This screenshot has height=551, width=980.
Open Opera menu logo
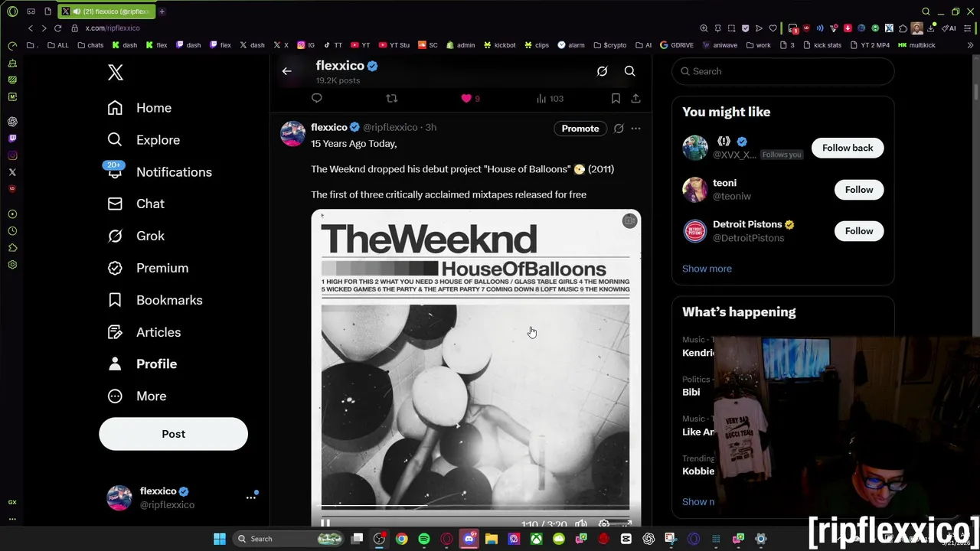[12, 11]
